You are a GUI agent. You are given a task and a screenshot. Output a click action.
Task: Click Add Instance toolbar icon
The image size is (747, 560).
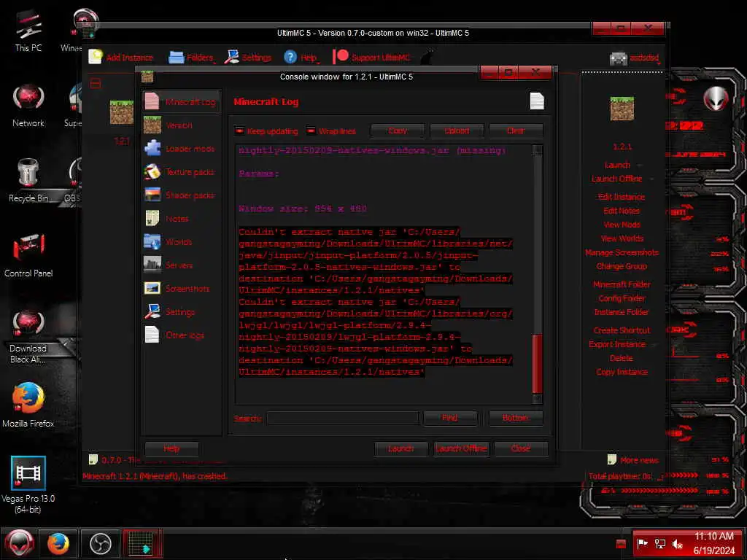click(96, 57)
